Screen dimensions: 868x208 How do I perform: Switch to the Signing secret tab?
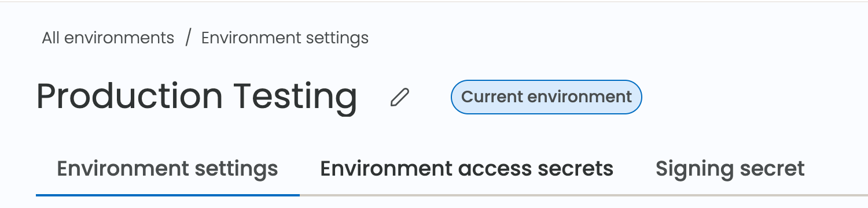730,169
